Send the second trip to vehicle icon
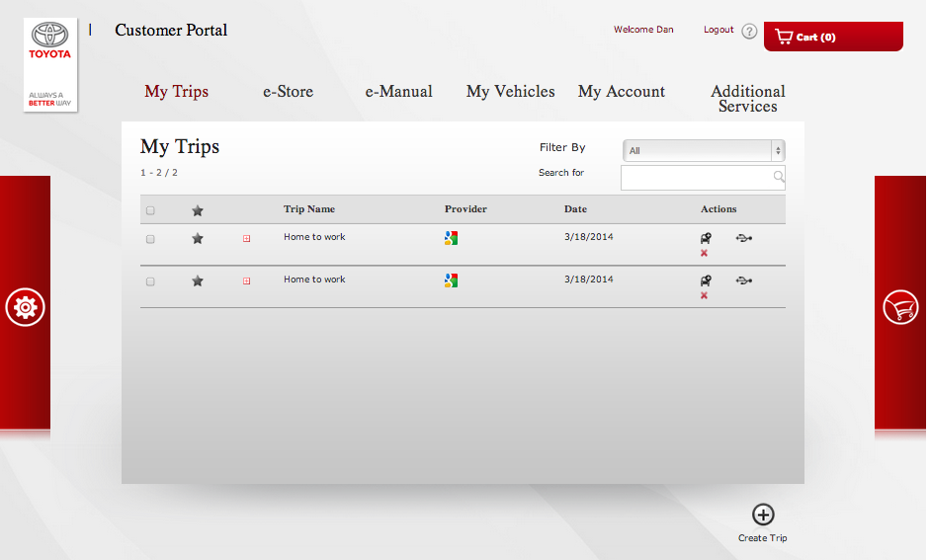Screen dimensions: 930x560 (706, 280)
